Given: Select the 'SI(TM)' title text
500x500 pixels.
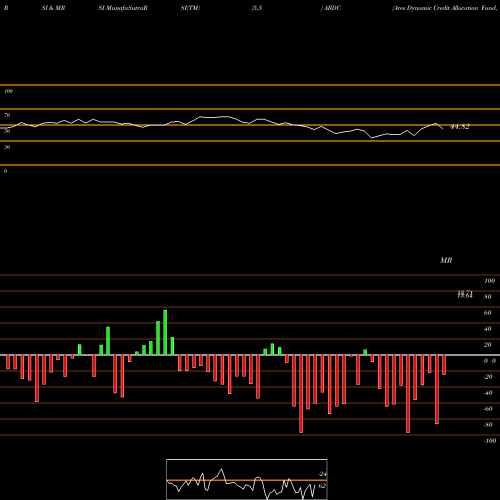Looking at the screenshot, I should click(190, 8).
